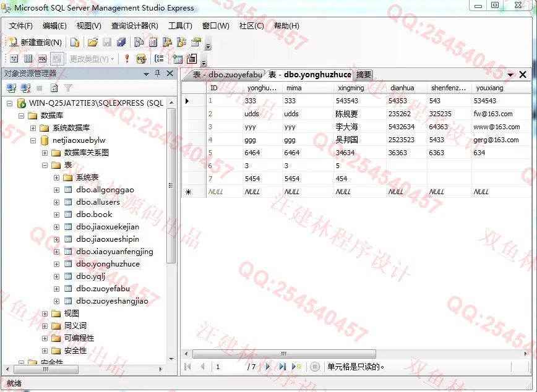Show the SQL pane
The image size is (537, 392).
pos(42,59)
